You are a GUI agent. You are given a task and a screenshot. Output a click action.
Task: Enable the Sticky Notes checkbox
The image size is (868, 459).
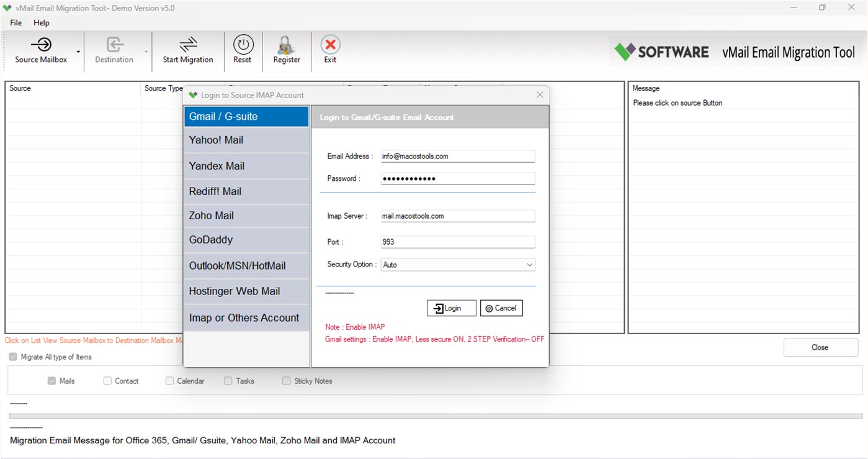[x=286, y=381]
